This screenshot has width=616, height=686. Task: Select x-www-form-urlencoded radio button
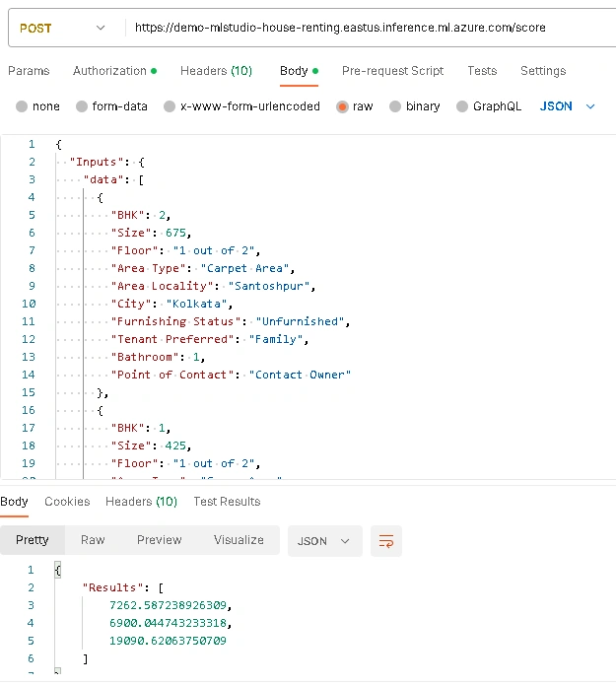click(170, 106)
